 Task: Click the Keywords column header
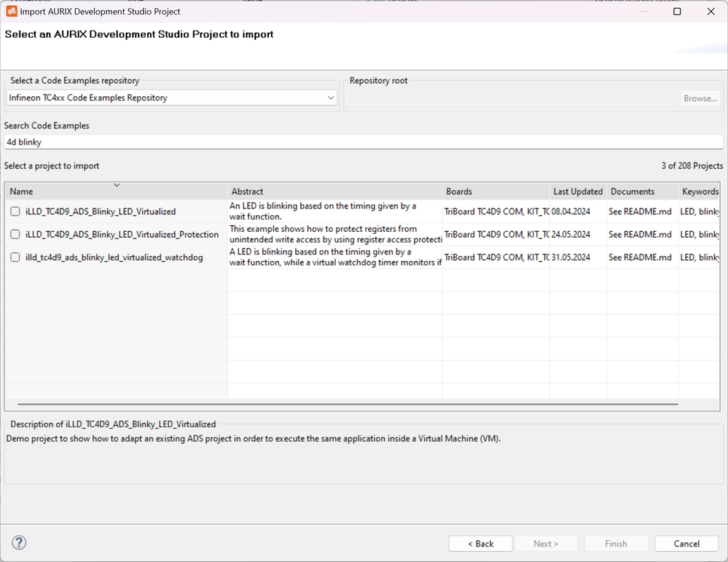coord(700,191)
